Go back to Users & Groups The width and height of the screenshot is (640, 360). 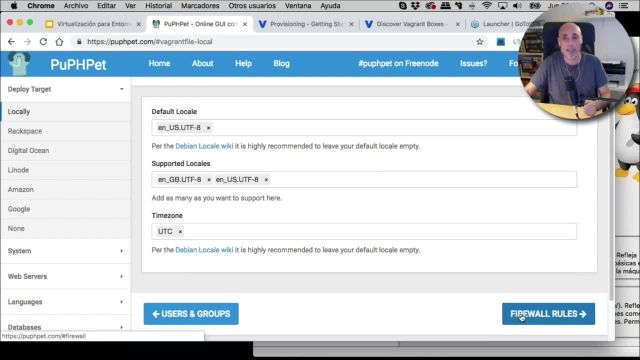(191, 314)
